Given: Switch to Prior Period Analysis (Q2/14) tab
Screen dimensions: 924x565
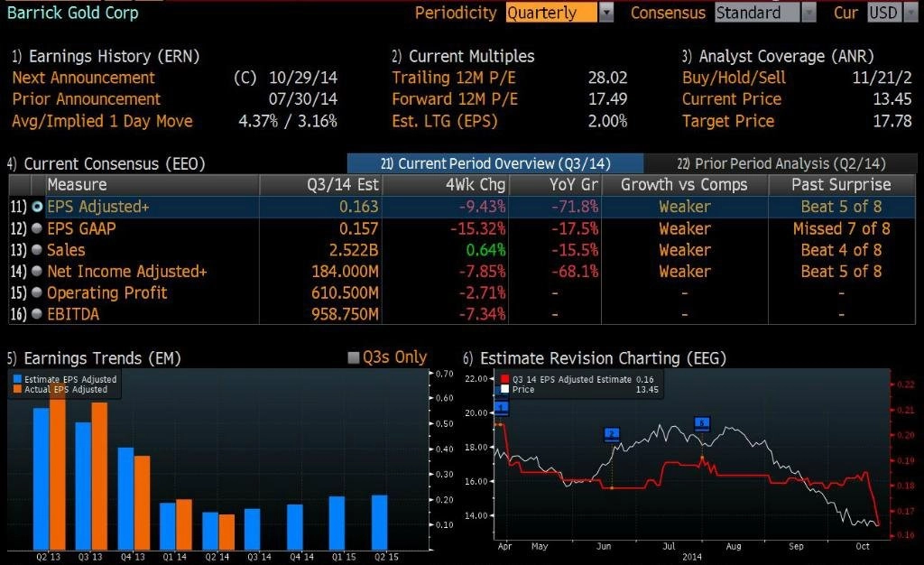Looking at the screenshot, I should 781,163.
